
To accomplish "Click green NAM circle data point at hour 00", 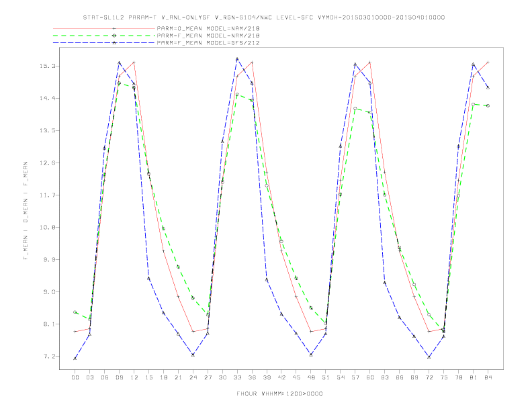I will point(75,312).
